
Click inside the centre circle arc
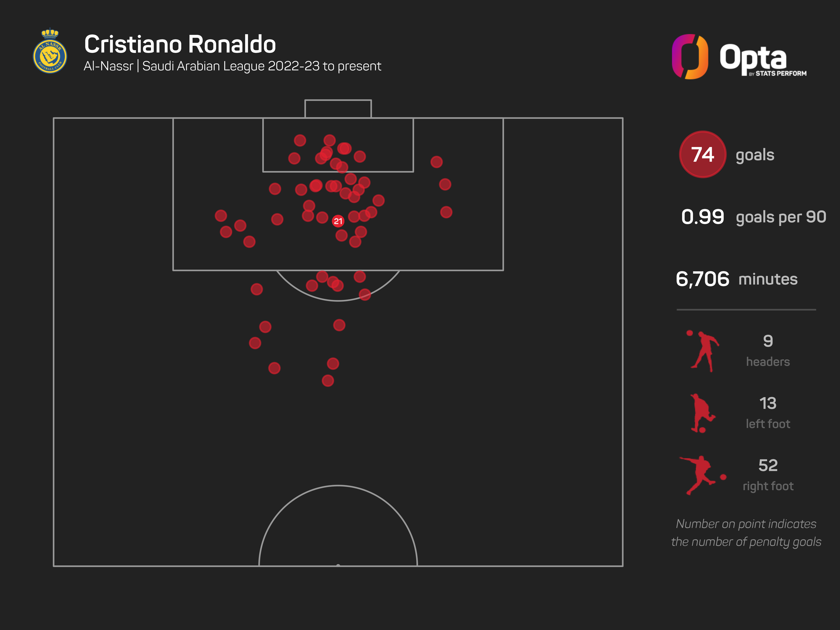(x=338, y=532)
